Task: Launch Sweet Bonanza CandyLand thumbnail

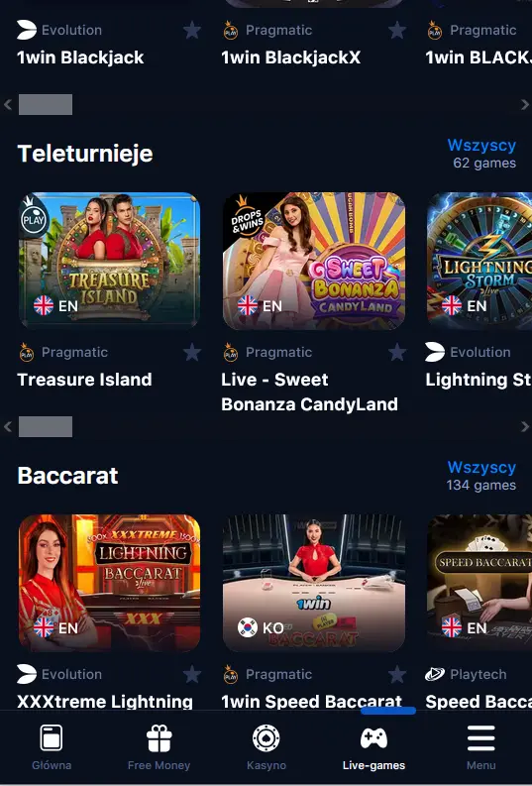Action: (x=314, y=261)
